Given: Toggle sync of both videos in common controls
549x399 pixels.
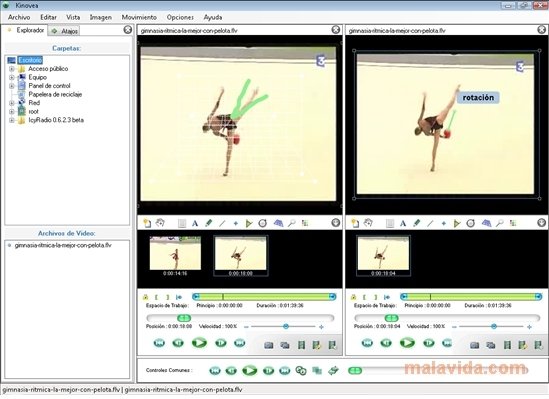Looking at the screenshot, I should [x=301, y=370].
